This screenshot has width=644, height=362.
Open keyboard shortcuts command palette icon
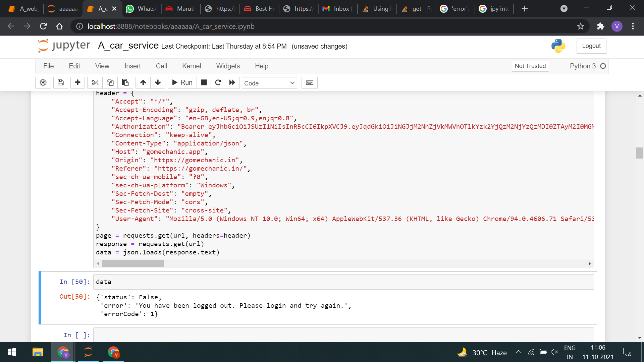310,82
